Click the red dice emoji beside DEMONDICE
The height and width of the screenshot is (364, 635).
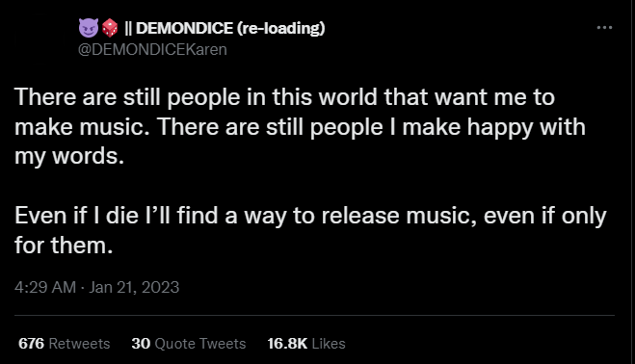point(109,28)
